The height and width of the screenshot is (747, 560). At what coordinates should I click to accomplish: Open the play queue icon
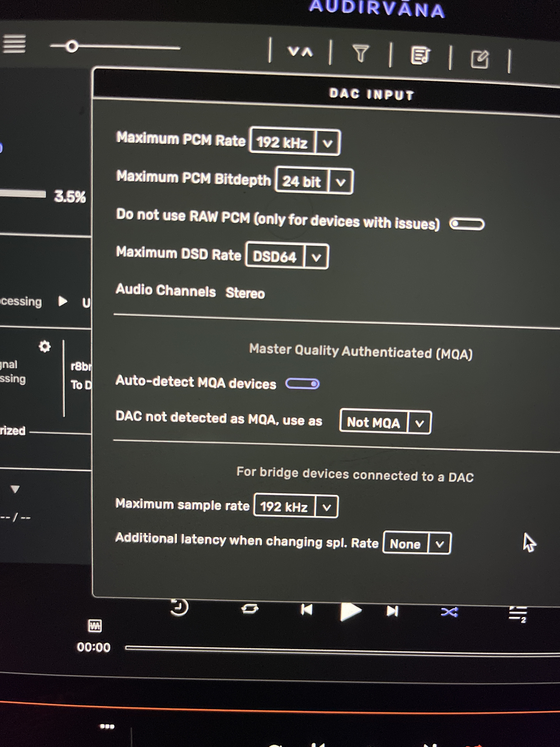click(518, 614)
